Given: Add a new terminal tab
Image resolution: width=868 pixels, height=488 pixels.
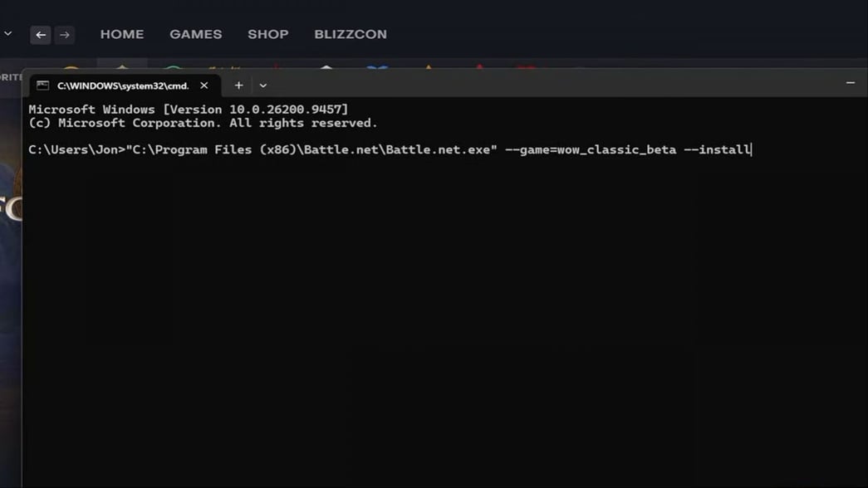Looking at the screenshot, I should point(238,85).
